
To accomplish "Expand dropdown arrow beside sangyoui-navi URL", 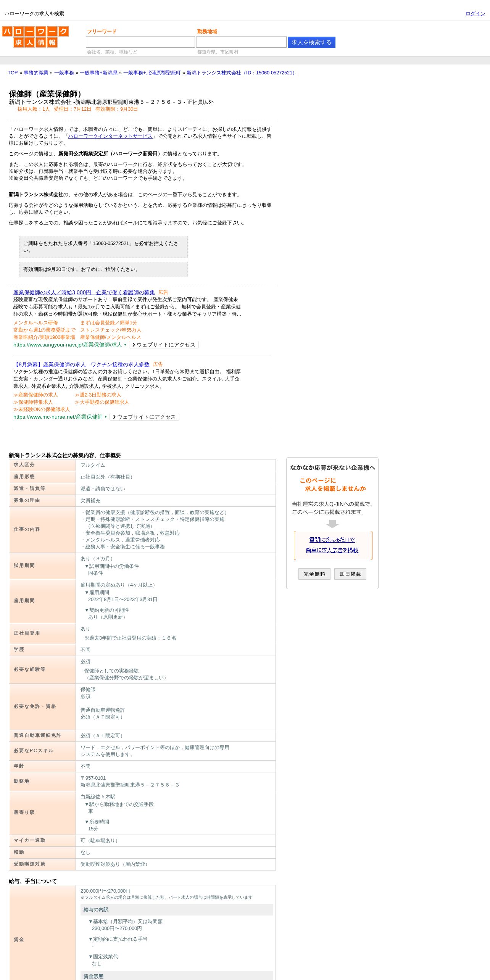I will click(x=125, y=345).
